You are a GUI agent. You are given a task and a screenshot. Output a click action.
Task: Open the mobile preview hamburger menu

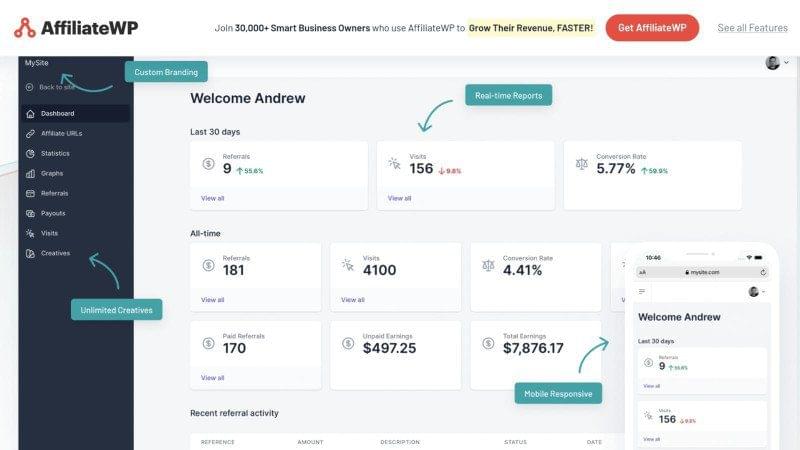[642, 291]
